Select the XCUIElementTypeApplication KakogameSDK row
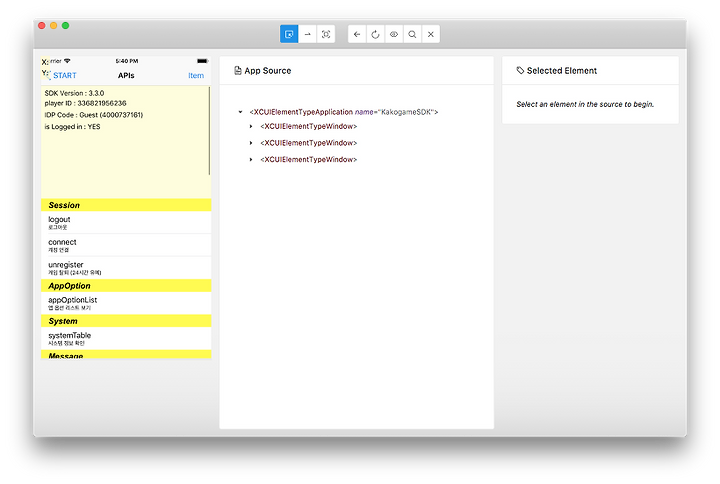 tap(343, 112)
